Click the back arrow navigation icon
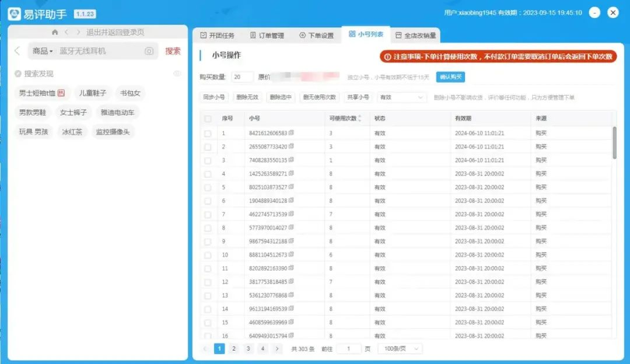This screenshot has width=630, height=364. click(x=66, y=32)
